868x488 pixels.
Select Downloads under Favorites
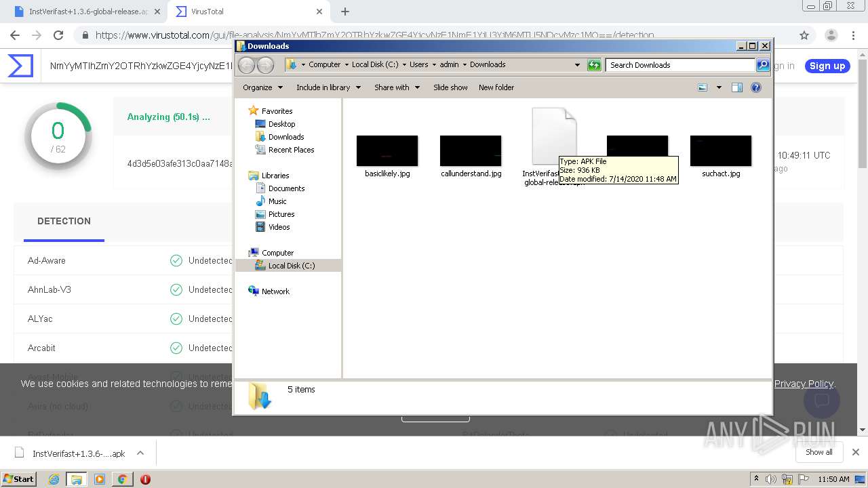[x=285, y=137]
